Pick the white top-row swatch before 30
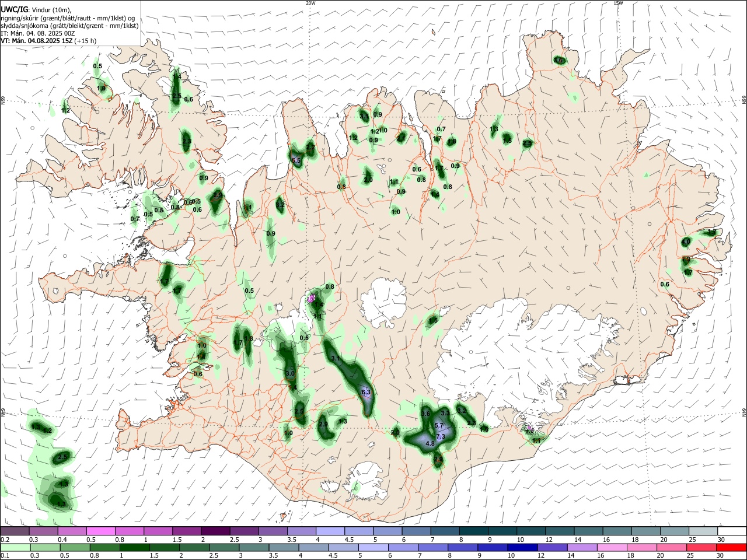Image resolution: width=747 pixels, height=560 pixels. 732,531
